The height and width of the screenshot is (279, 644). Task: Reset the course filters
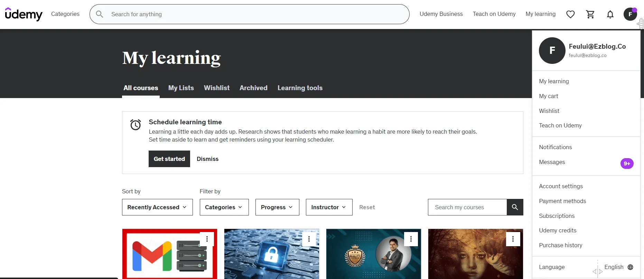(x=367, y=207)
